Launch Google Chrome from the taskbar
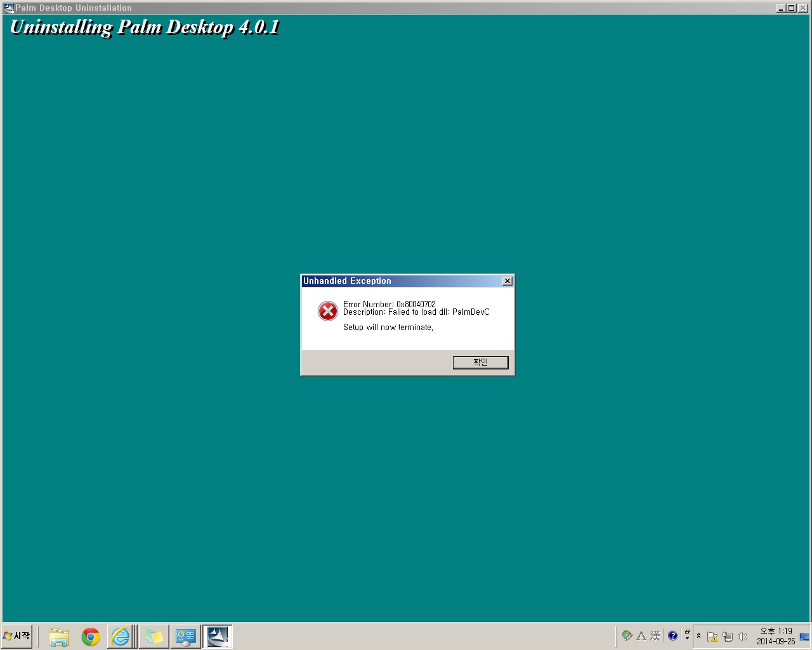812x650 pixels. pyautogui.click(x=91, y=637)
